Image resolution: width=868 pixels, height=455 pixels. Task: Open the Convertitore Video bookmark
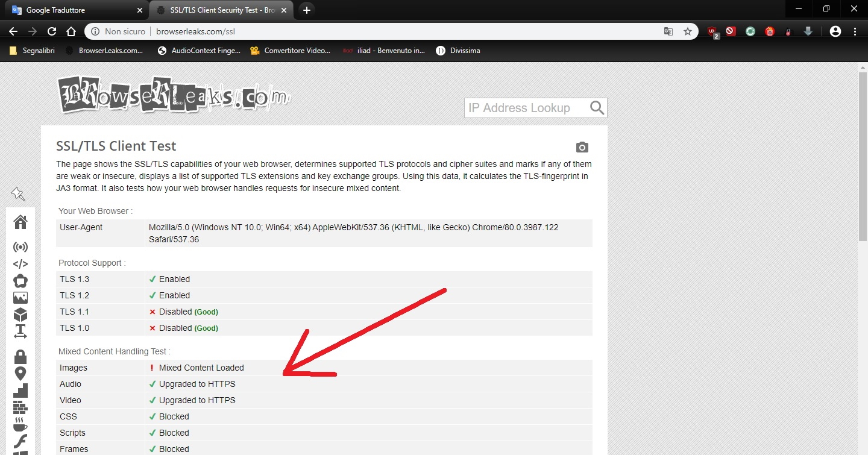290,51
